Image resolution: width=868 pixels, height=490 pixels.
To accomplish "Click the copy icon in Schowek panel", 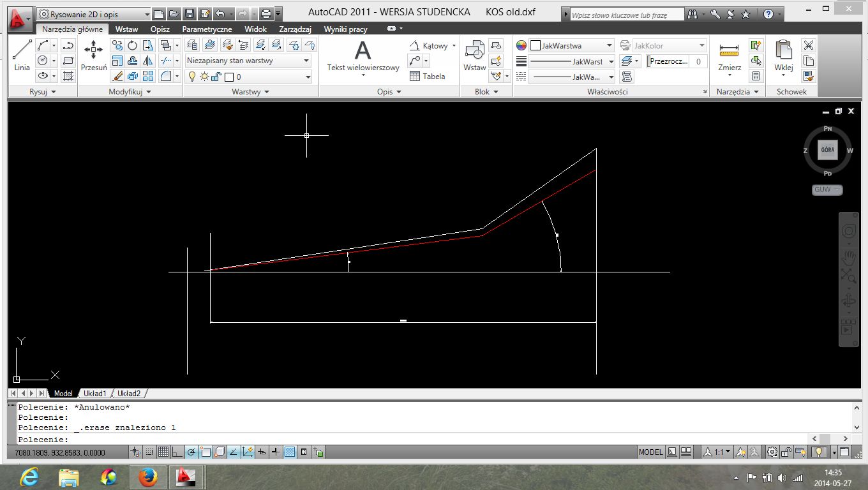I will pos(809,61).
